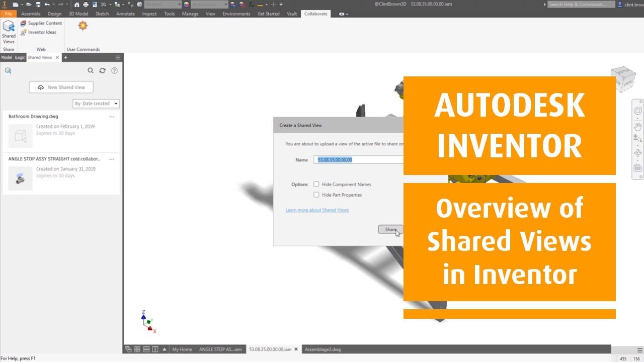
Task: Close the Shared Views browser tab
Action: pyautogui.click(x=57, y=57)
